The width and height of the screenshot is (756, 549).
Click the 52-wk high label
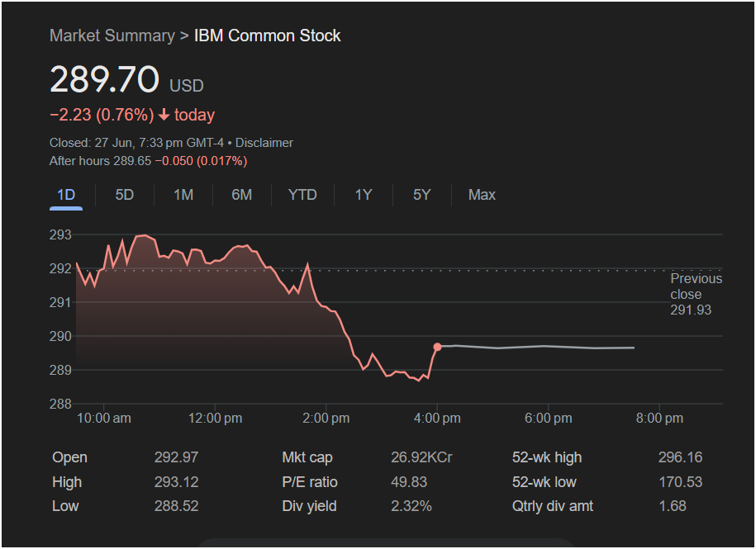547,457
